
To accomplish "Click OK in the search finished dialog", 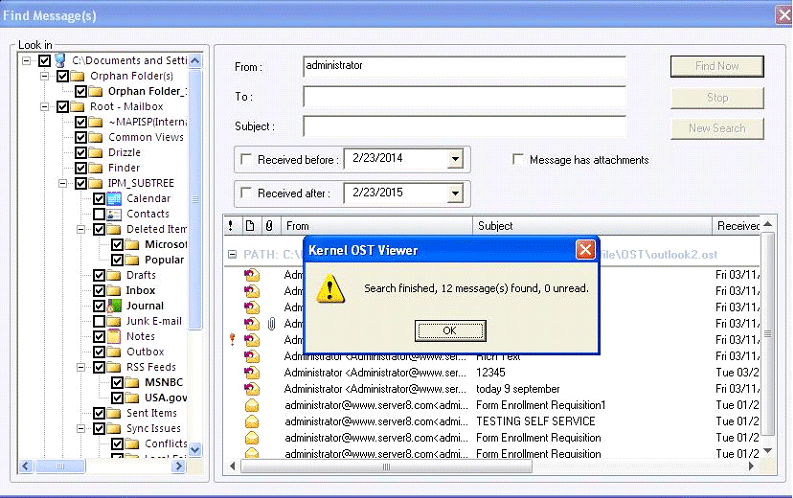I will (x=450, y=331).
